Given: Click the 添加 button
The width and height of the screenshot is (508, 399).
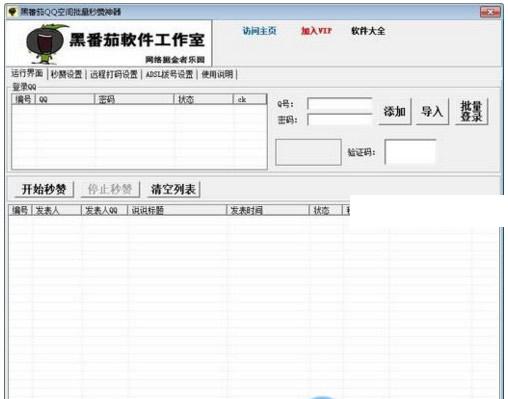Looking at the screenshot, I should tap(395, 111).
